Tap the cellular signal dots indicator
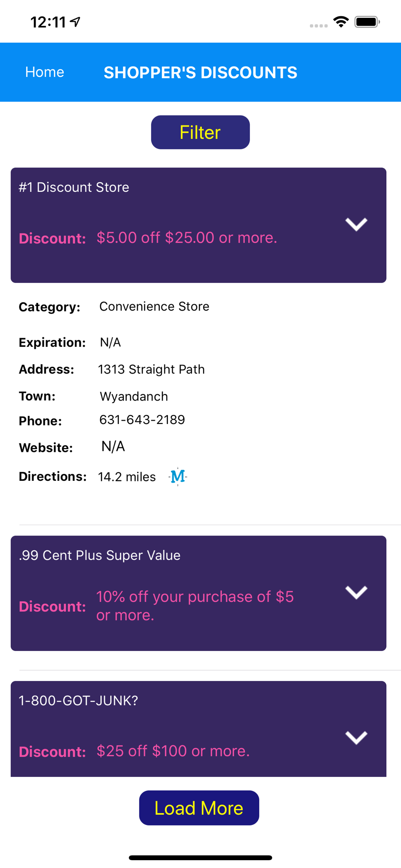This screenshot has height=868, width=401. [319, 26]
